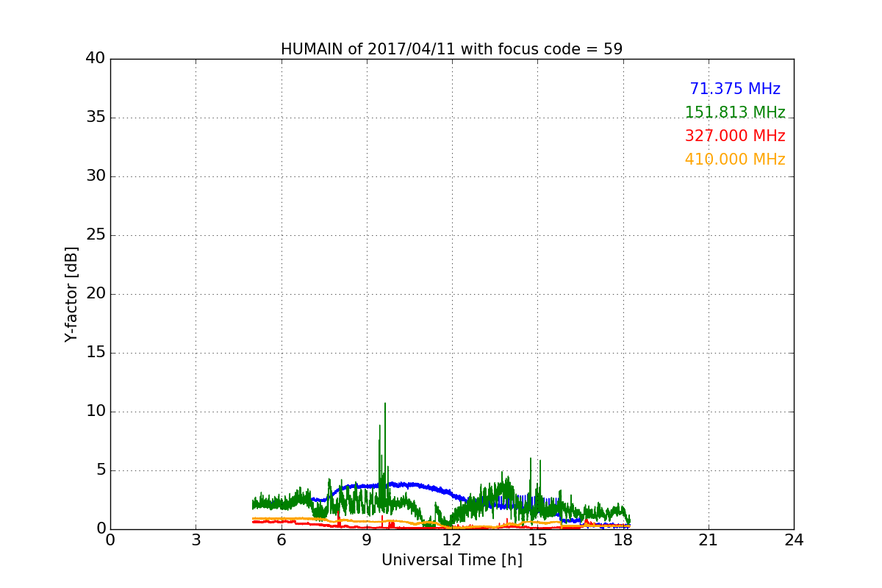
Task: Click the tallest green spike peak near 10 dB
Action: [384, 404]
